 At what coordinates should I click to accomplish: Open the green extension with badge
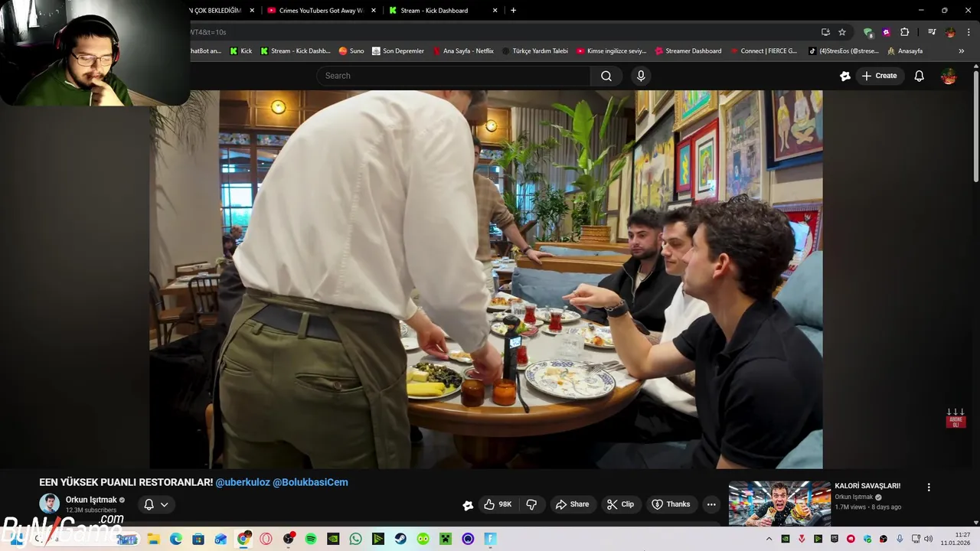pyautogui.click(x=868, y=32)
